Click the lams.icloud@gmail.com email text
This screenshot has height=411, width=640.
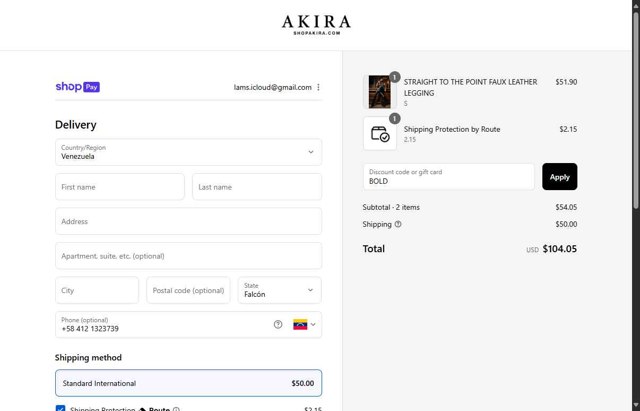pyautogui.click(x=273, y=87)
